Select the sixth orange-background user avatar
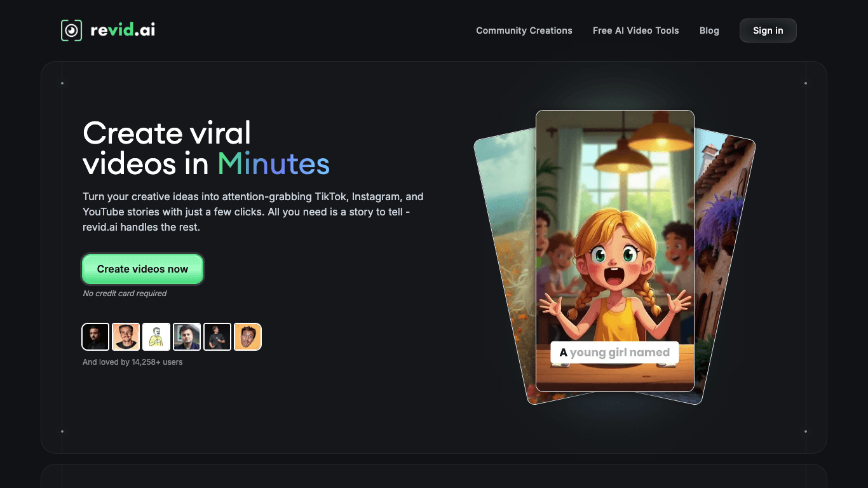Viewport: 868px width, 488px height. tap(248, 337)
